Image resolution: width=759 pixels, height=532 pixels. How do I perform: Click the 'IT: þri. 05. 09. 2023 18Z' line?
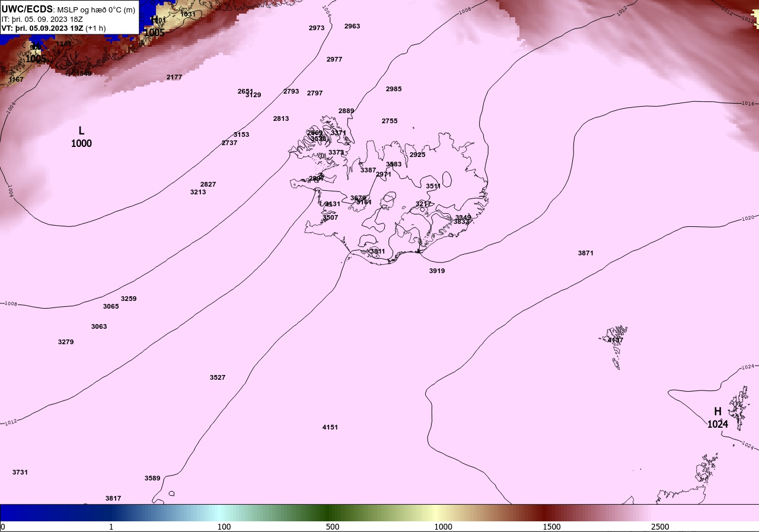pos(42,19)
